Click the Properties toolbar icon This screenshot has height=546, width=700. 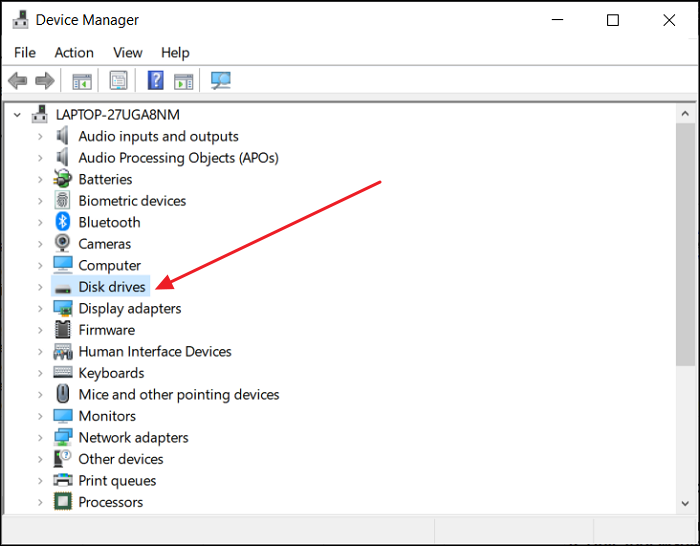point(119,81)
